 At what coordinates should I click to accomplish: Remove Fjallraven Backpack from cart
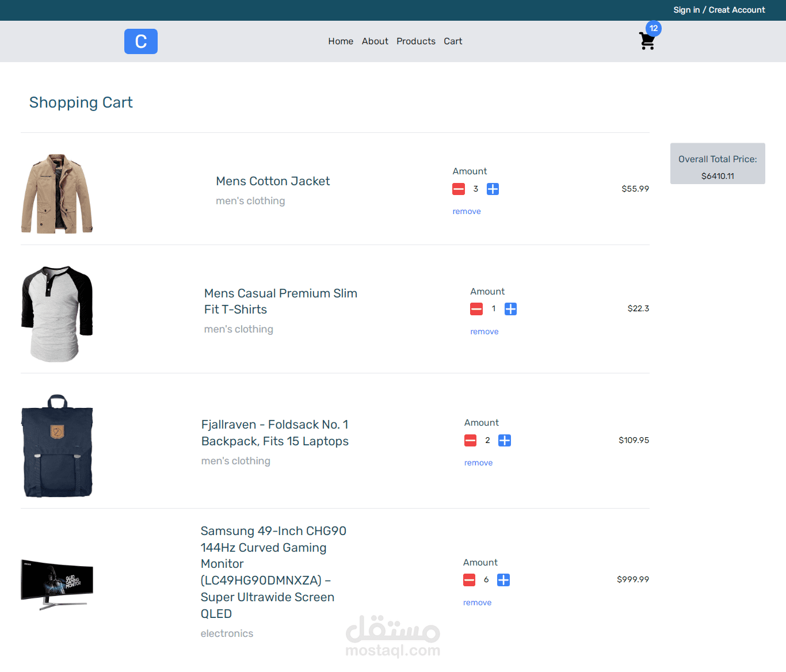click(479, 463)
